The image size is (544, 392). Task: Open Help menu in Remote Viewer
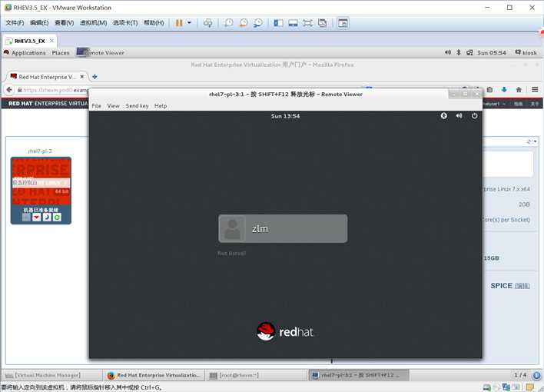161,105
